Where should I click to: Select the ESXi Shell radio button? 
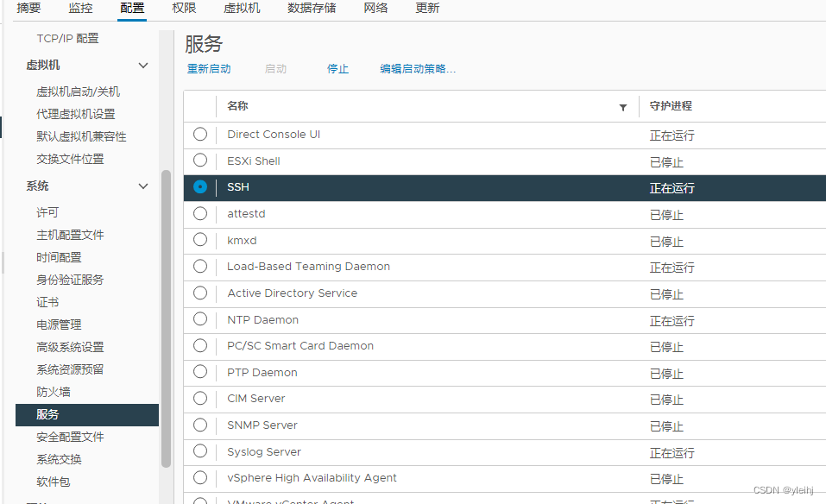pos(200,161)
